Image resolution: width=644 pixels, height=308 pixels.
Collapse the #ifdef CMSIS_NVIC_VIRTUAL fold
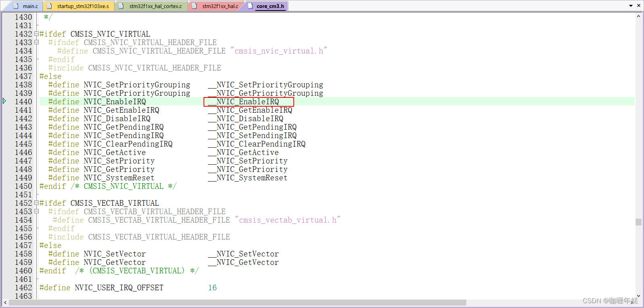click(x=37, y=34)
